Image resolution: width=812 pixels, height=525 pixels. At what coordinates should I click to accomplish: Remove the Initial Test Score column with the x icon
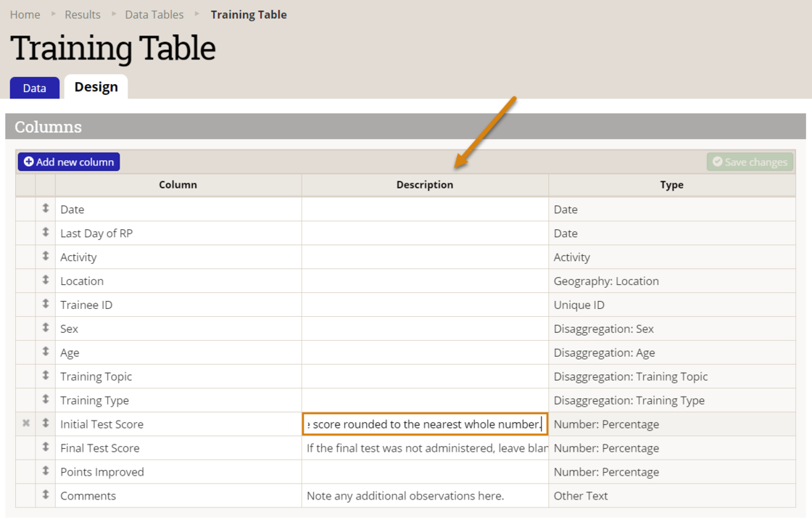[x=25, y=423]
